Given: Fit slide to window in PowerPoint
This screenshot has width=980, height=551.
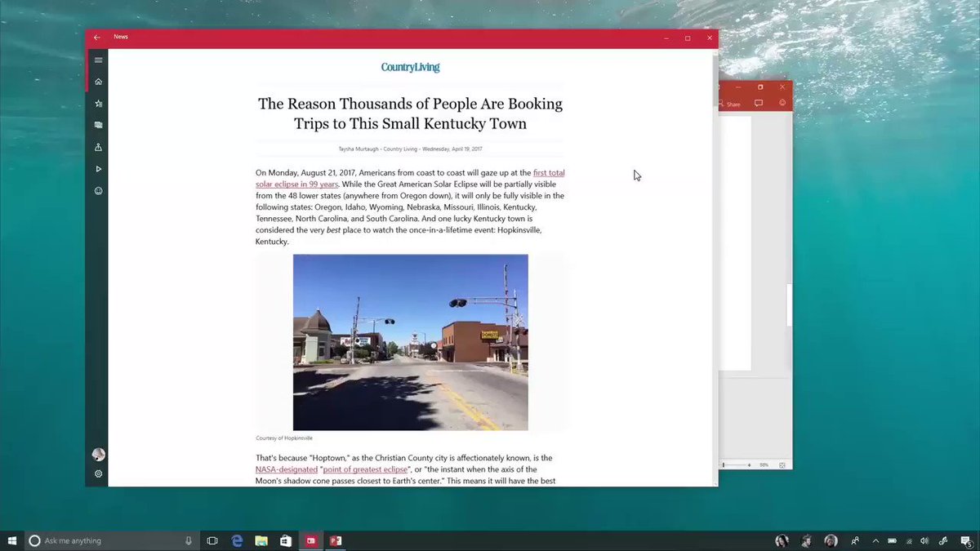Looking at the screenshot, I should click(x=782, y=464).
